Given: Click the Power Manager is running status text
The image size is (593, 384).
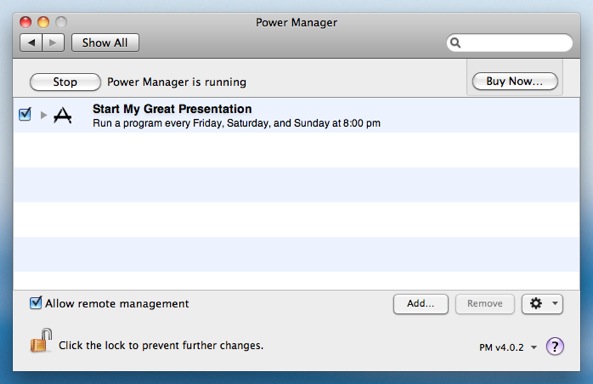Looking at the screenshot, I should pyautogui.click(x=177, y=82).
